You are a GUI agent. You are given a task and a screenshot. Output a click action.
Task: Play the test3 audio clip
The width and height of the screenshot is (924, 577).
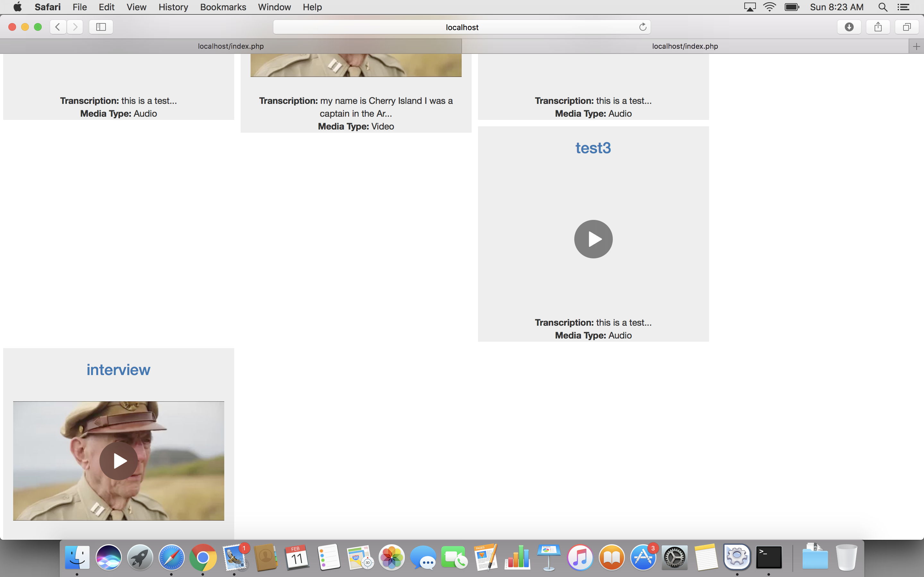[593, 239]
